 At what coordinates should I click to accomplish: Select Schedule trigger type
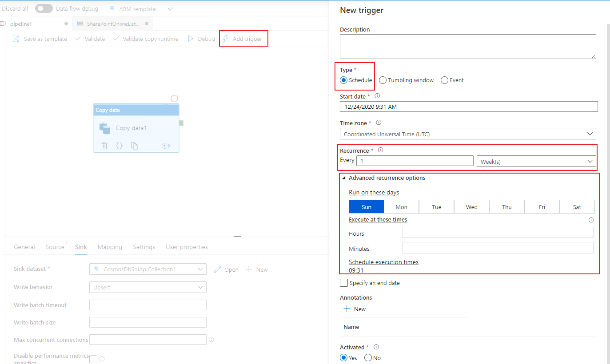tap(343, 80)
